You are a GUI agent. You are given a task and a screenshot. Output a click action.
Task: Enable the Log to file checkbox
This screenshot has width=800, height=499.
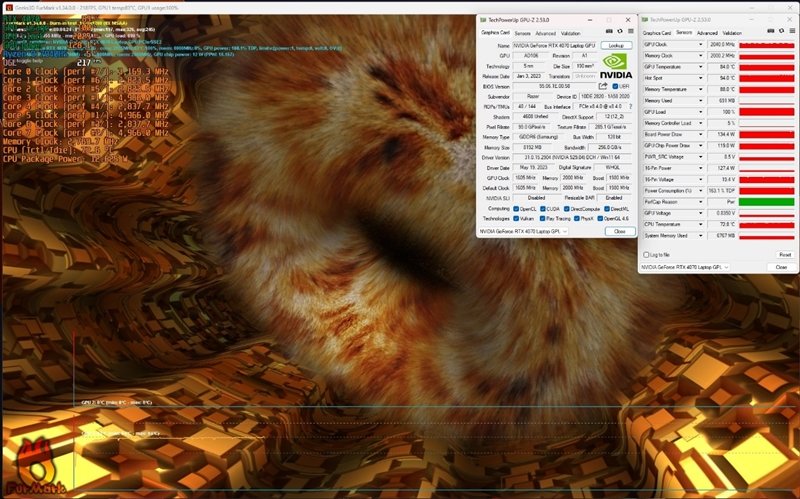coord(646,255)
